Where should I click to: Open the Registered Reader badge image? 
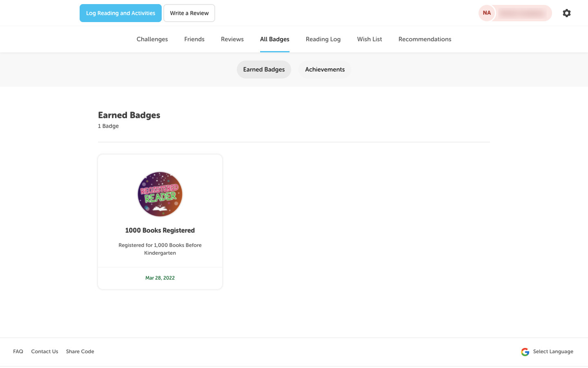pyautogui.click(x=160, y=194)
